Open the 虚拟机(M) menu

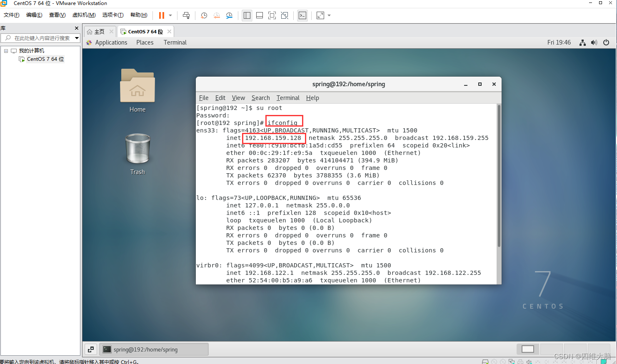click(84, 15)
